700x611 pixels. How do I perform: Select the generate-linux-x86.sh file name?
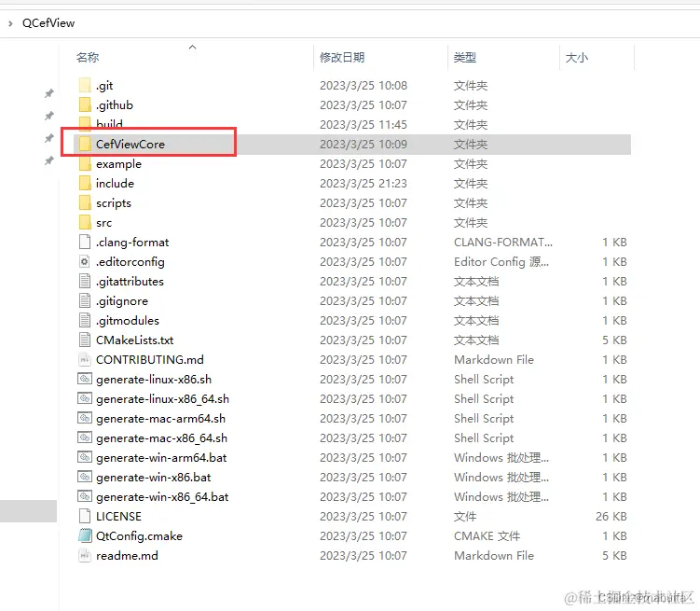pyautogui.click(x=154, y=380)
